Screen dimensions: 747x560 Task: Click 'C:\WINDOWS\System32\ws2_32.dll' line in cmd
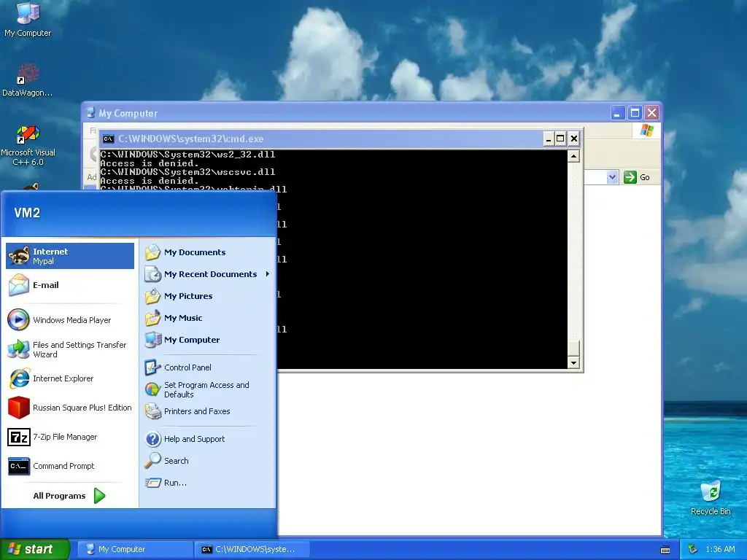pyautogui.click(x=187, y=155)
